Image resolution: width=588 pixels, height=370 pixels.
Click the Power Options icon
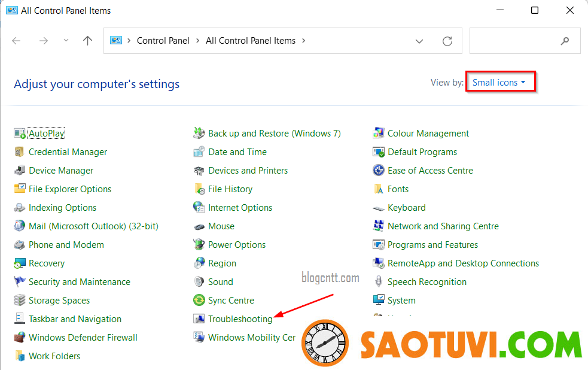click(199, 245)
